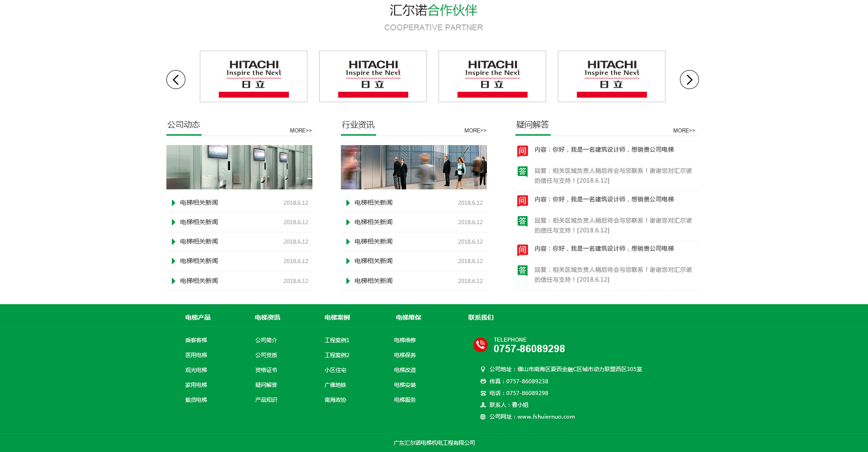Open MORE>> link for 公司动态 section
This screenshot has width=868, height=452.
301,131
